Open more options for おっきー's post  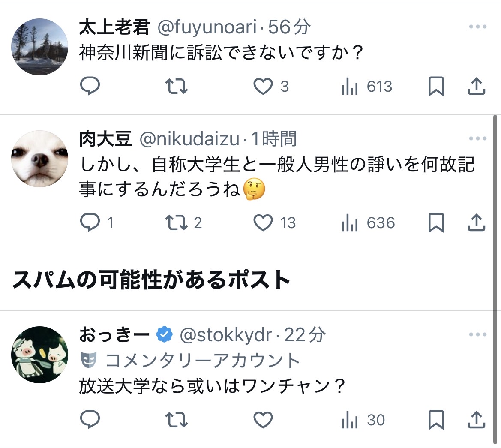477,334
